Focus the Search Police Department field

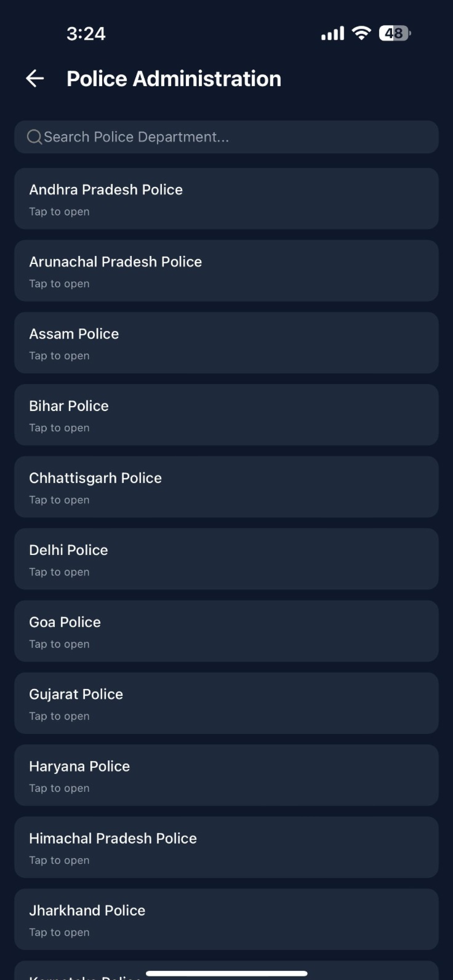[226, 137]
